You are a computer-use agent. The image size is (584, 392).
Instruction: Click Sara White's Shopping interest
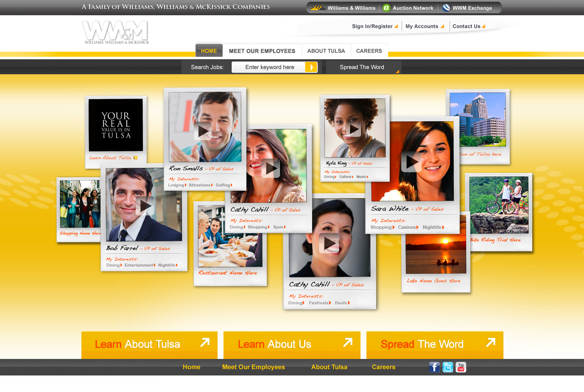[x=383, y=228]
